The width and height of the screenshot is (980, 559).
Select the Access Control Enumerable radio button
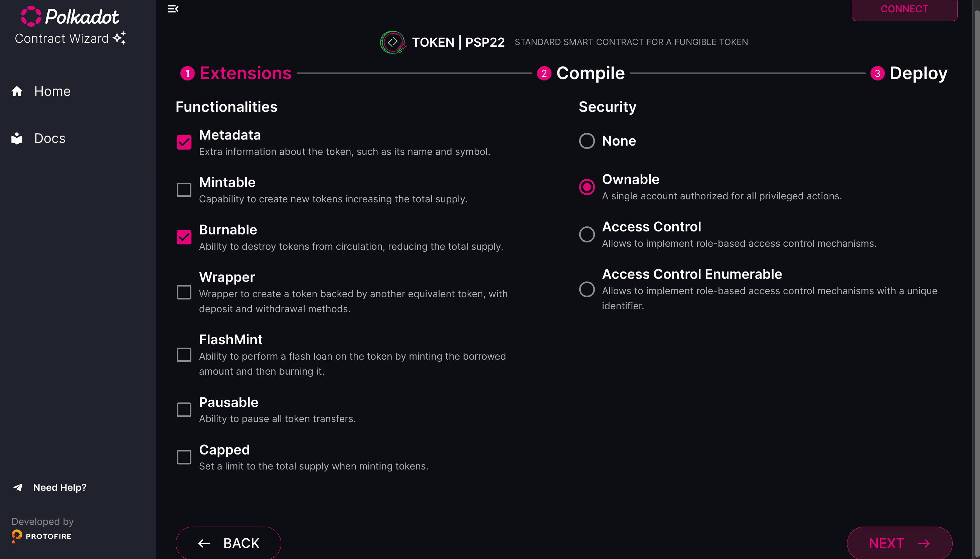tap(586, 289)
